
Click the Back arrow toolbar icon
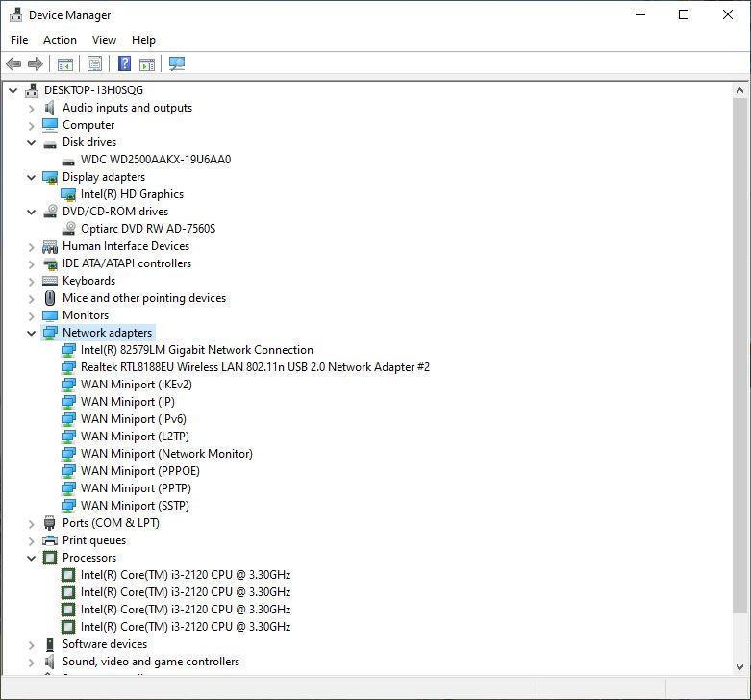(x=13, y=63)
